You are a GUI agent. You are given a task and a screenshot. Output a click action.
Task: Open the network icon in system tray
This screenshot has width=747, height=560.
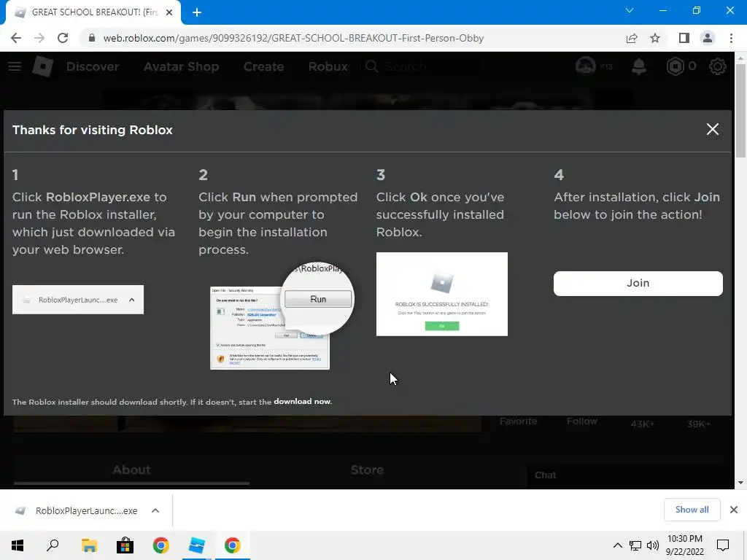coord(635,545)
